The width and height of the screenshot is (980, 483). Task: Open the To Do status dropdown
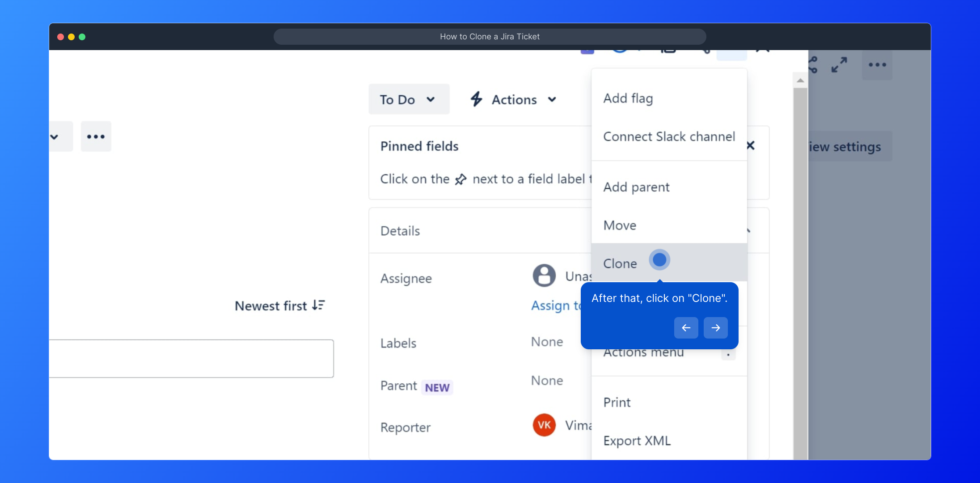(x=409, y=99)
